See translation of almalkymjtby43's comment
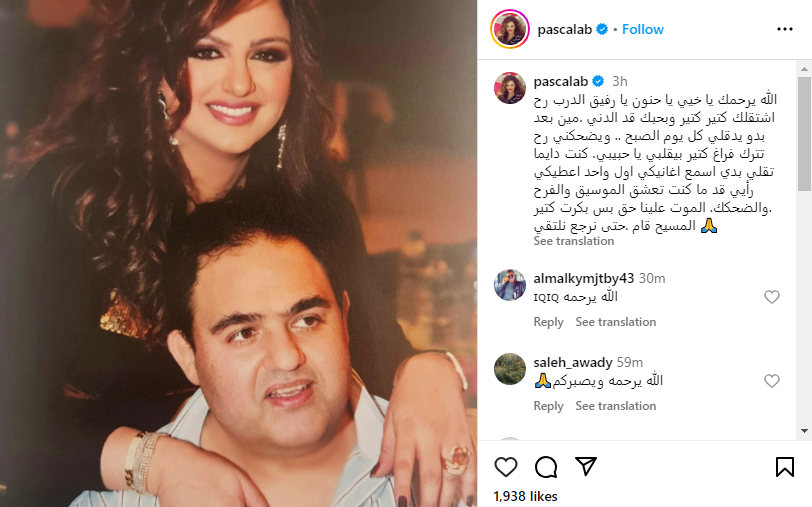The width and height of the screenshot is (812, 507). pyautogui.click(x=616, y=322)
